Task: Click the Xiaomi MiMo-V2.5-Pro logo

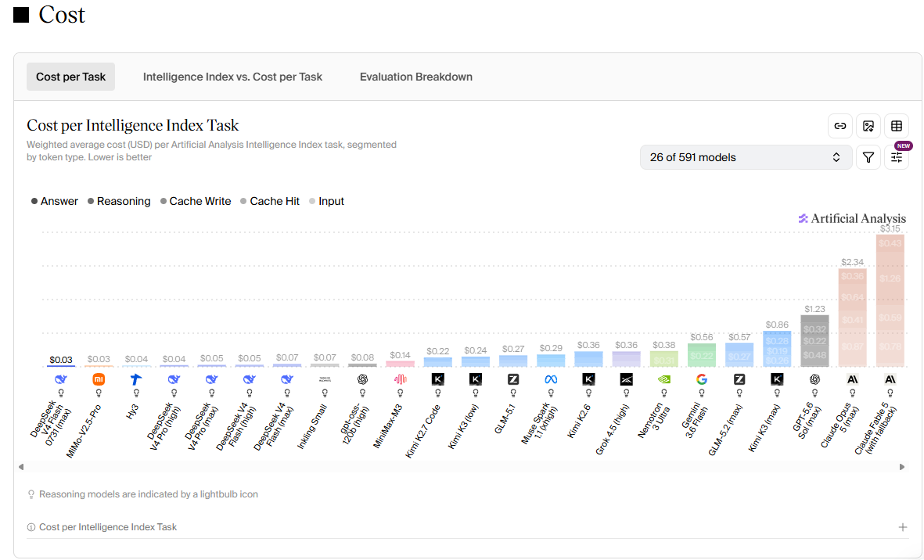Action: pos(99,379)
